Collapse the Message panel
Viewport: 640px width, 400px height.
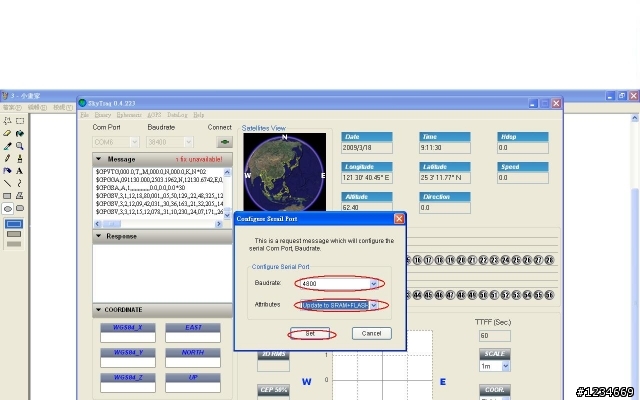pyautogui.click(x=98, y=159)
